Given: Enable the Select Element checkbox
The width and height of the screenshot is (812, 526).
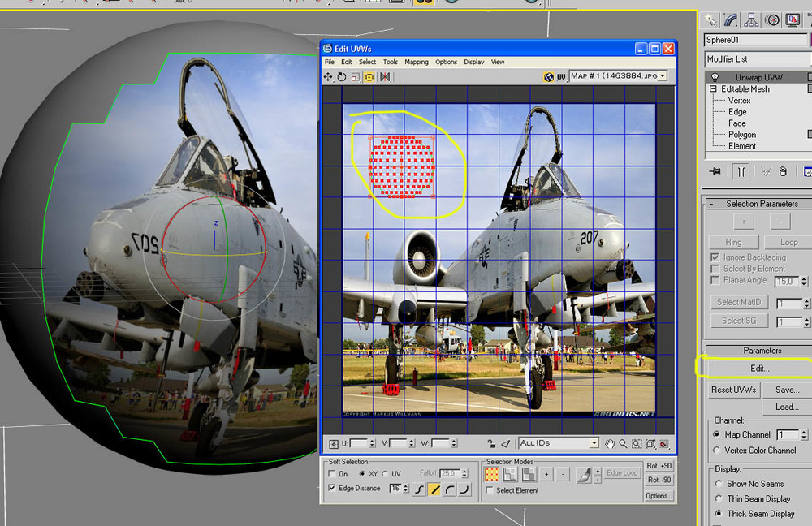Looking at the screenshot, I should pyautogui.click(x=490, y=490).
